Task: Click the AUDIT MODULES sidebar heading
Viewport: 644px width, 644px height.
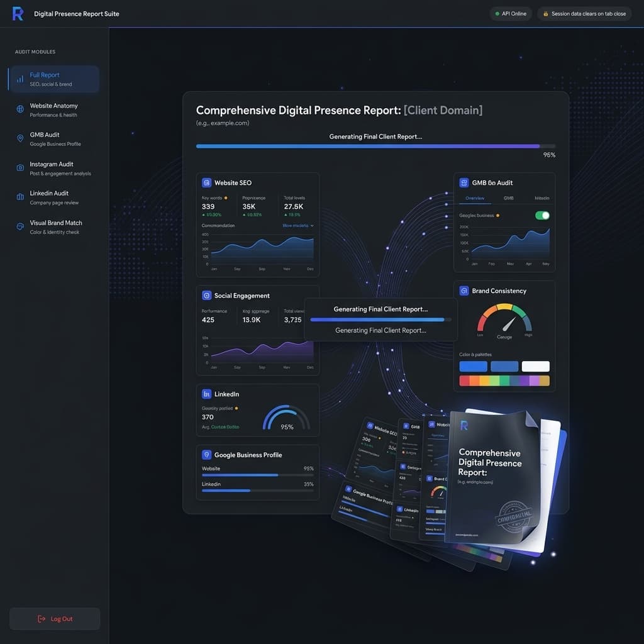Action: tap(35, 52)
